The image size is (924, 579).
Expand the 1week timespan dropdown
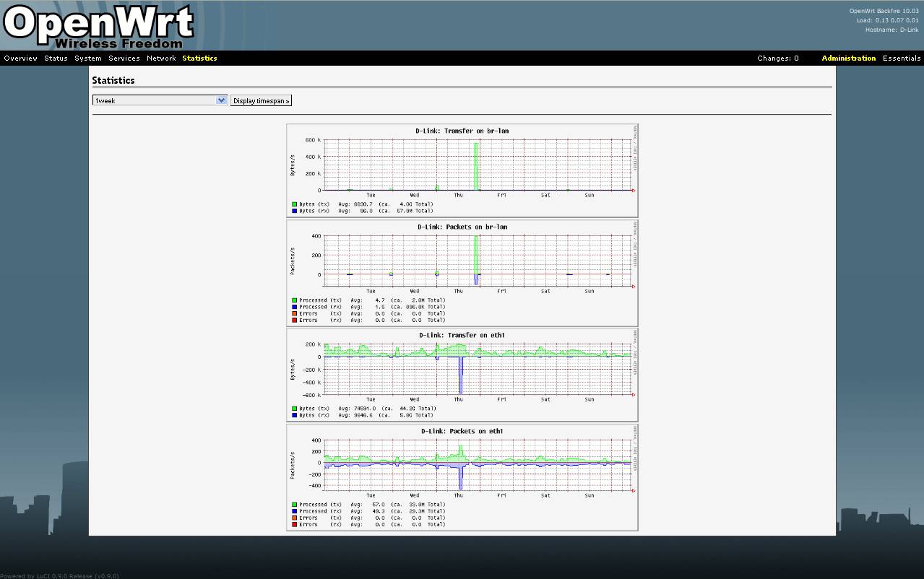[x=160, y=100]
